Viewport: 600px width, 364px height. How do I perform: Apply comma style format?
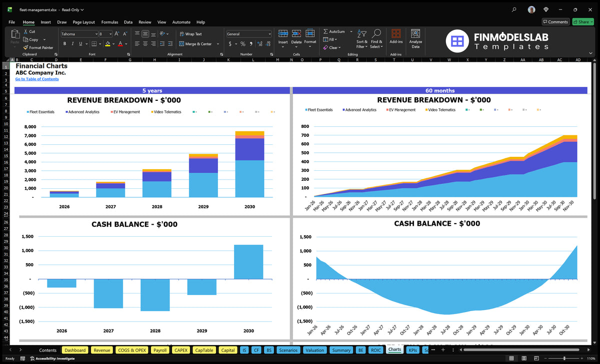(x=250, y=44)
